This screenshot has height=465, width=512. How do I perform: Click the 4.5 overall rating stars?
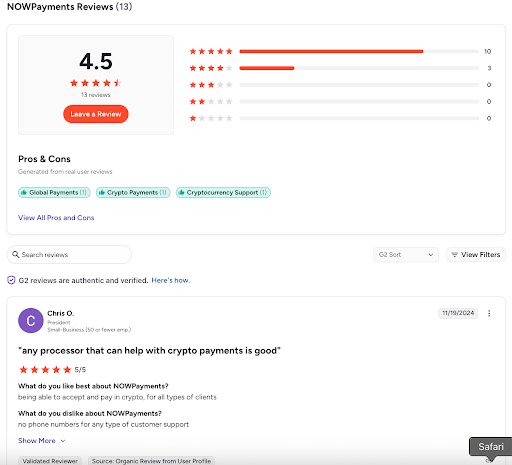(x=96, y=83)
